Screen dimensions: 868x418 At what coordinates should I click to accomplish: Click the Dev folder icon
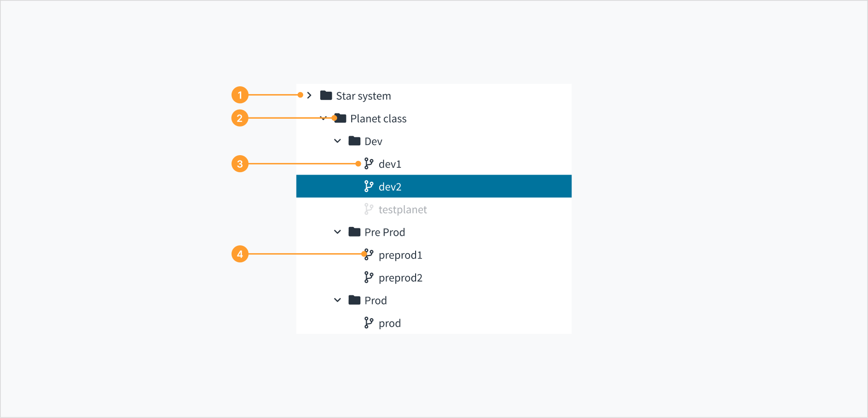coord(355,141)
